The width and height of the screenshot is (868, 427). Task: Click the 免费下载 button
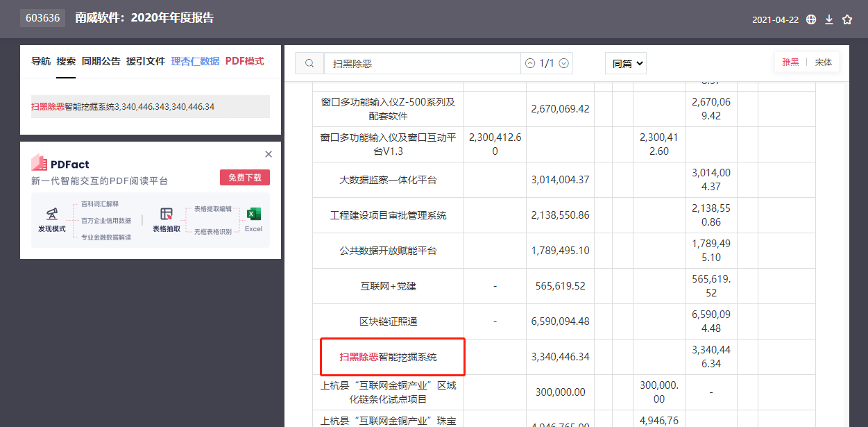(245, 178)
